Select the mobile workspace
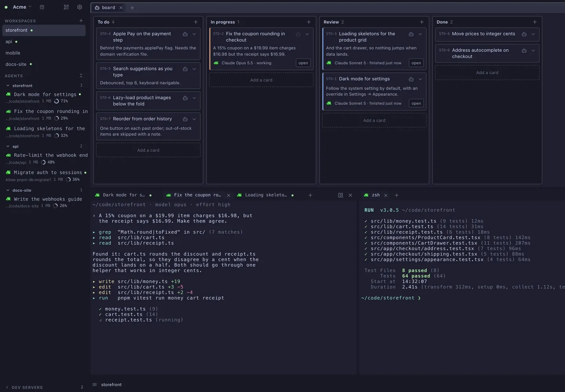The image size is (565, 392). (44, 53)
